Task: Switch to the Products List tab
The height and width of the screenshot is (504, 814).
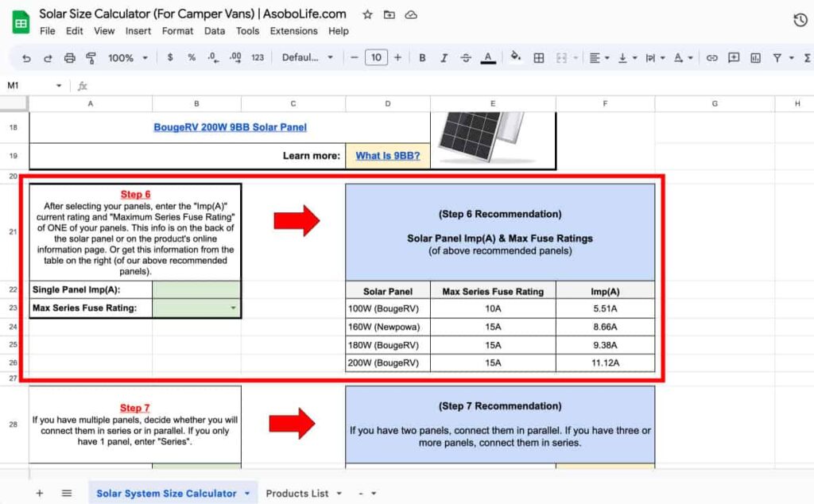Action: (297, 494)
